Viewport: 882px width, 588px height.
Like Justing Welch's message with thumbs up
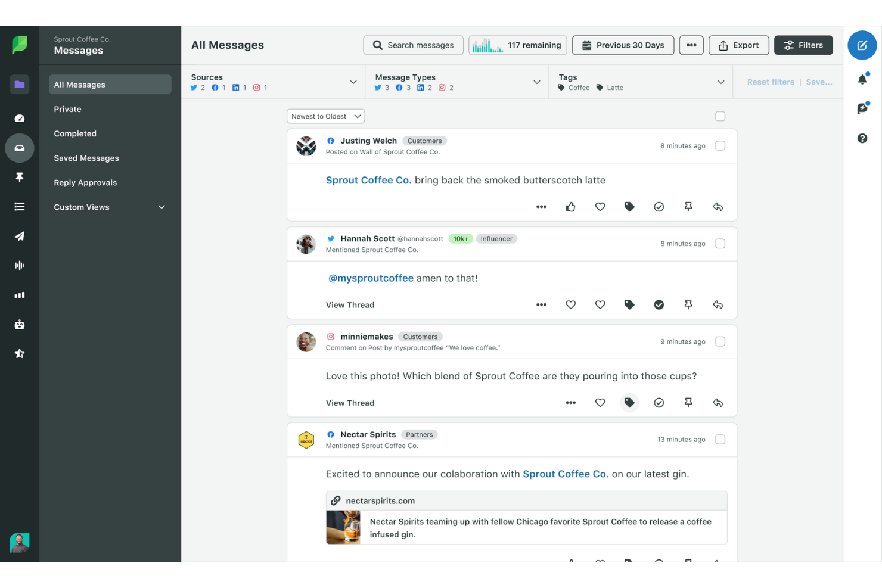(570, 207)
